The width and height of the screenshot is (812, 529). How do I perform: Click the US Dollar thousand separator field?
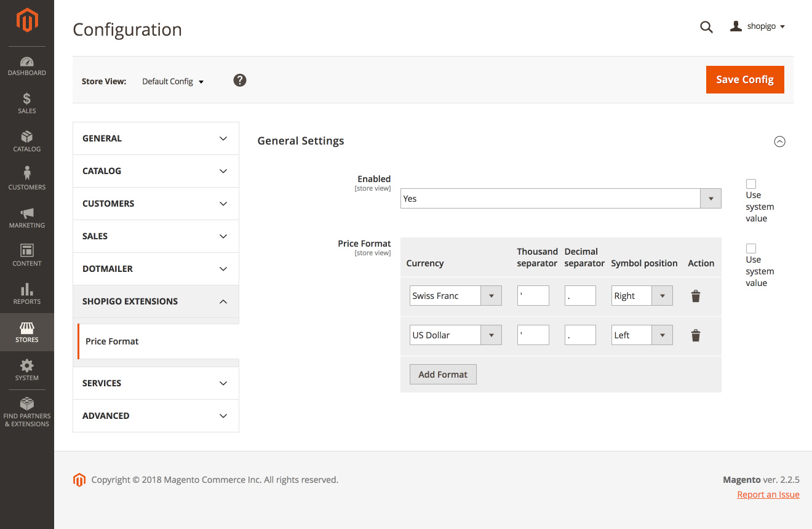(x=533, y=335)
